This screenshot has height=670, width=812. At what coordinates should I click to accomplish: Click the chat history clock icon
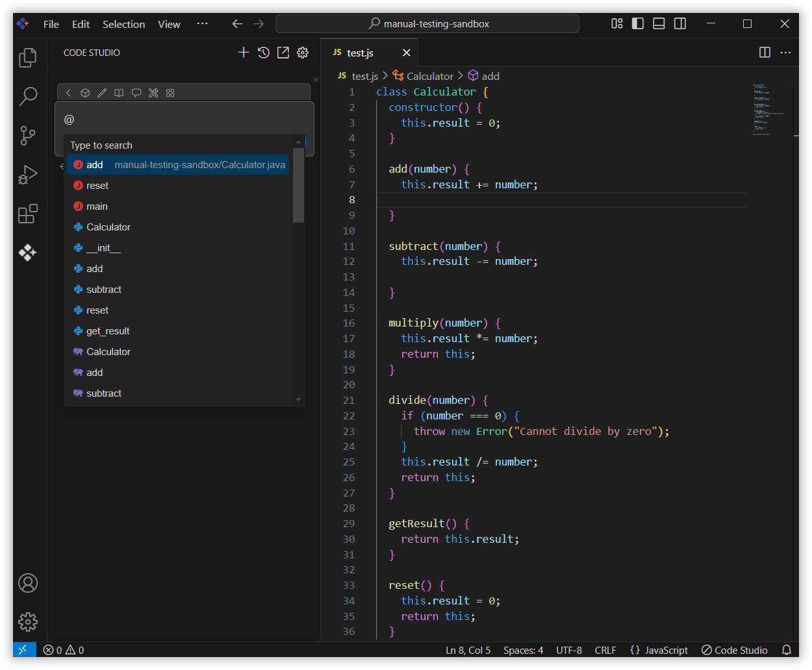point(263,53)
